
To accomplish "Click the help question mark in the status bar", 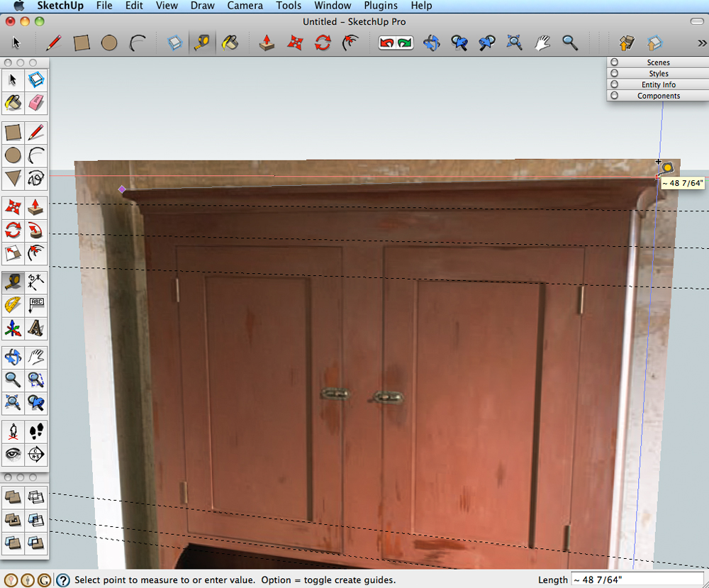I will [62, 580].
